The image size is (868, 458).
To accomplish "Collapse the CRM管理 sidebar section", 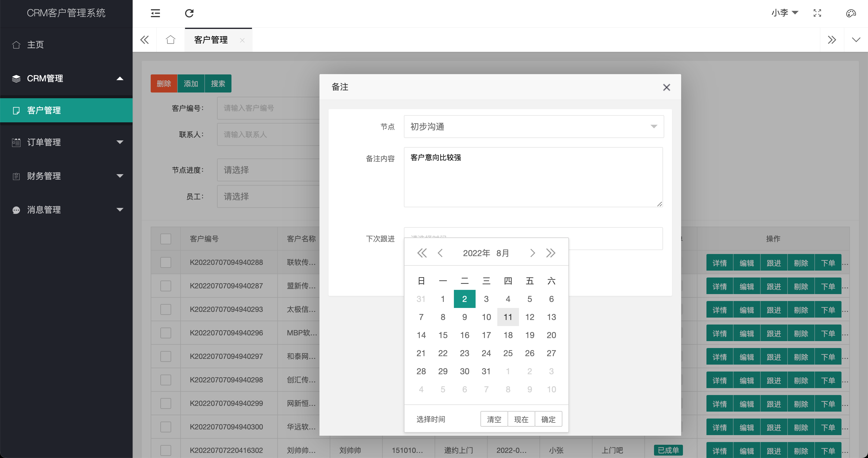I will (66, 78).
